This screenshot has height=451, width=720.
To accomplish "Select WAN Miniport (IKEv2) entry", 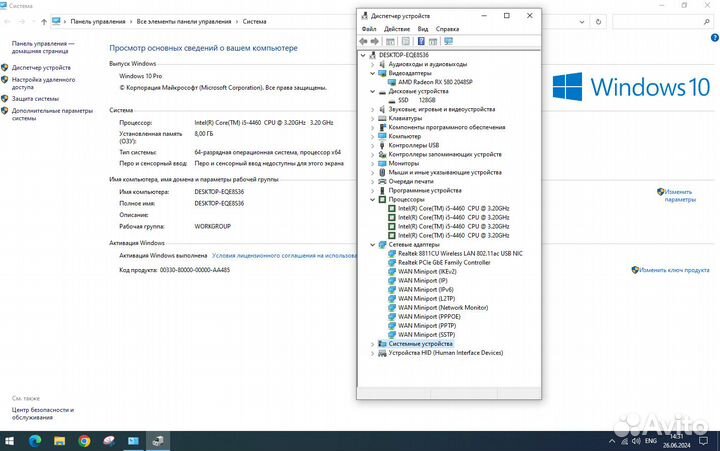I will point(427,271).
